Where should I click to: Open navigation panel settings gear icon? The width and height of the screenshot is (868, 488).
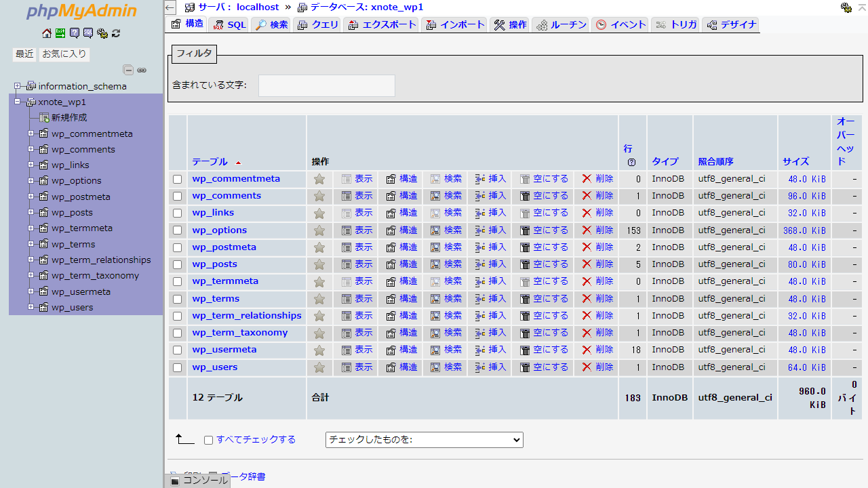coord(102,33)
